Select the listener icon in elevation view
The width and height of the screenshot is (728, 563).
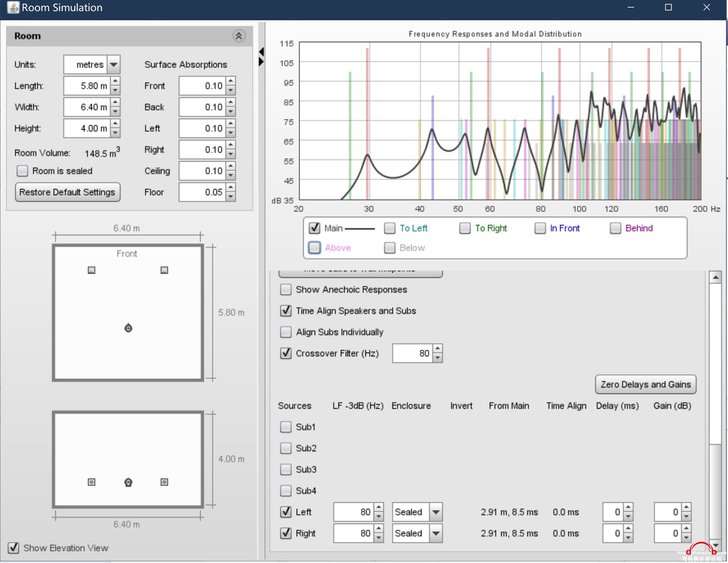128,483
